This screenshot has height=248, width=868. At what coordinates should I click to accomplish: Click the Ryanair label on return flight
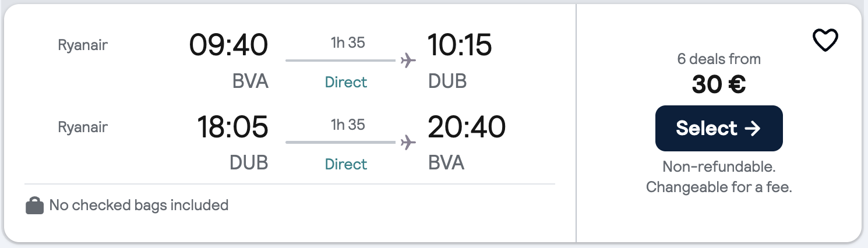click(83, 127)
